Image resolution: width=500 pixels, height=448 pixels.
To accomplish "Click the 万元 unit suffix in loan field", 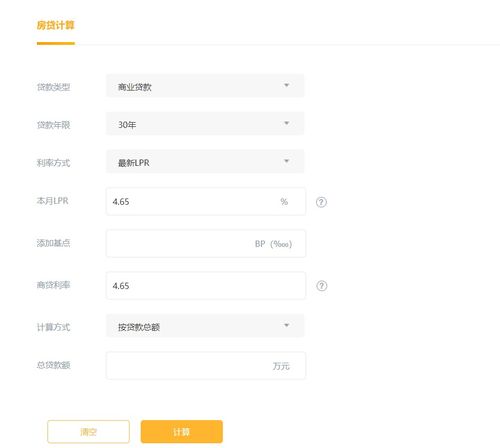I will pyautogui.click(x=281, y=366).
